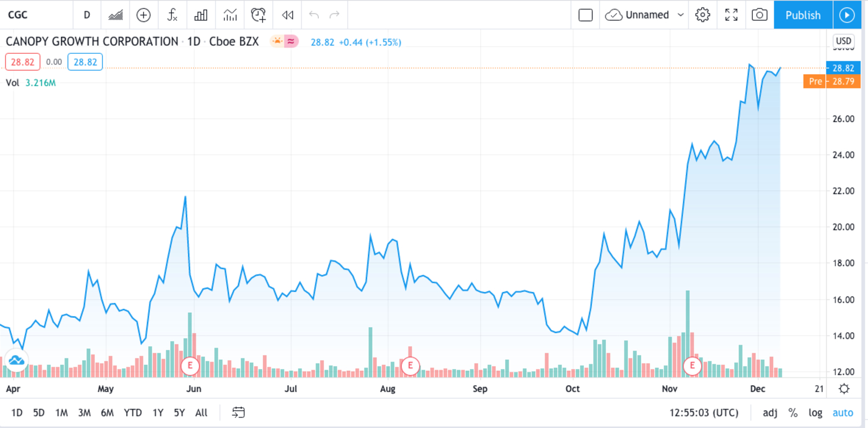Open the go-to-date calendar icon
Image resolution: width=868 pixels, height=428 pixels.
coord(238,413)
